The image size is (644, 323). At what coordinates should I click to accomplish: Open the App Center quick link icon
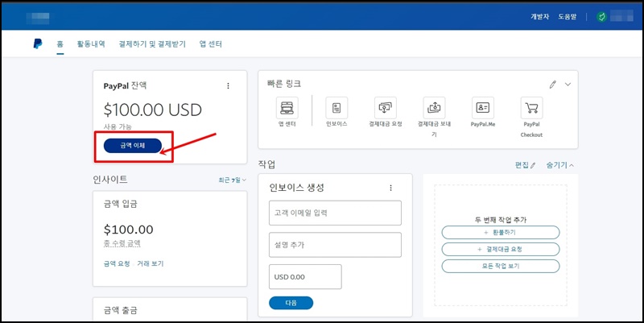click(x=287, y=108)
